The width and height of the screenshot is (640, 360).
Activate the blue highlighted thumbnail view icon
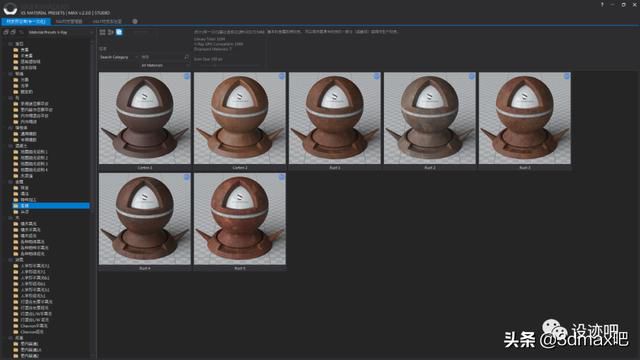pyautogui.click(x=119, y=32)
